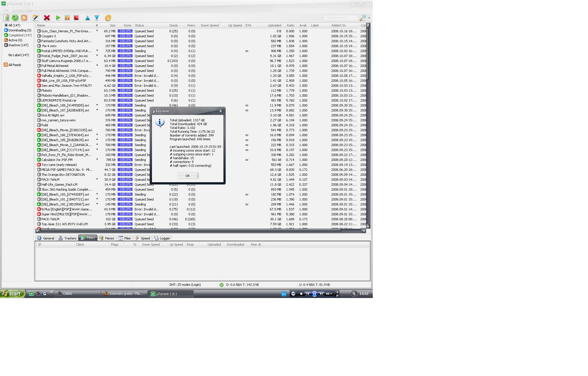The width and height of the screenshot is (588, 376).
Task: Click the green Start torrent icon
Action: coord(58,18)
